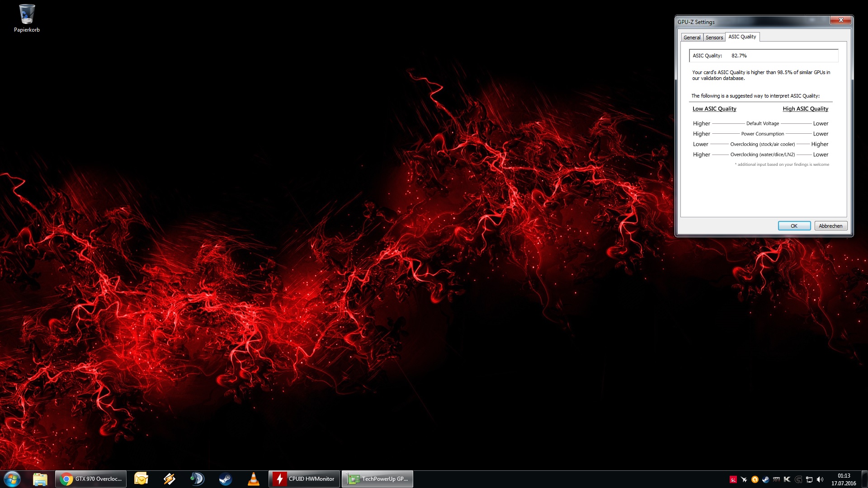Switch to CPUID HWMonitor window
Image resolution: width=868 pixels, height=488 pixels.
point(304,479)
